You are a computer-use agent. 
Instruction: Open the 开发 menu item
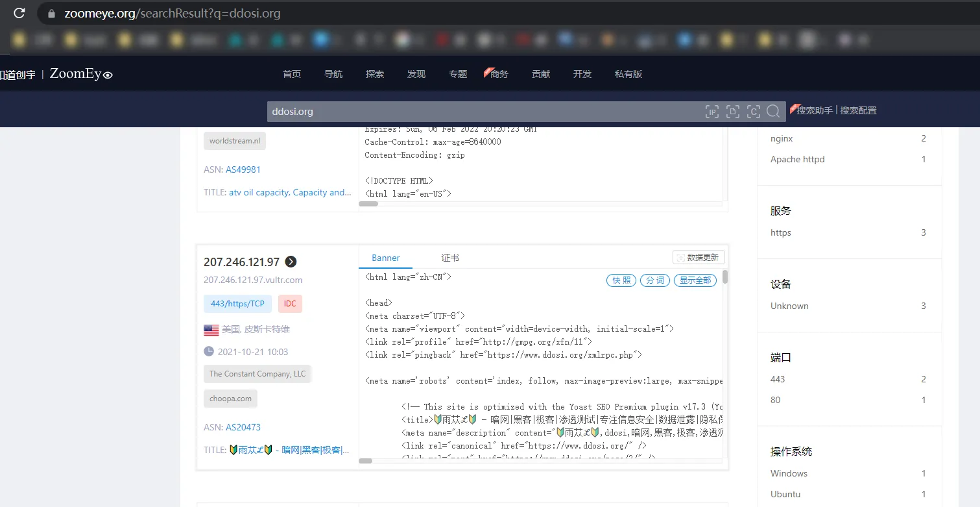[582, 74]
